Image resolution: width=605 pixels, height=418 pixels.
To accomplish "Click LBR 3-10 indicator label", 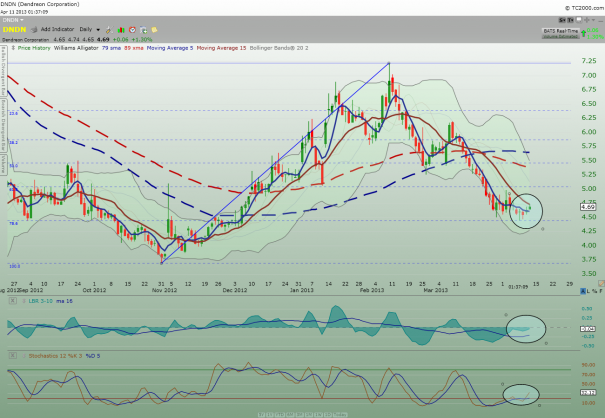I will [41, 301].
